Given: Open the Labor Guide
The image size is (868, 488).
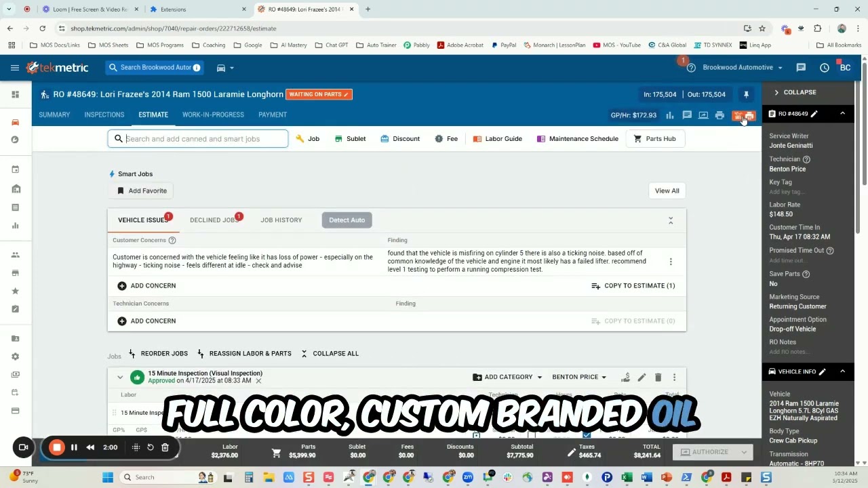Looking at the screenshot, I should (x=497, y=139).
